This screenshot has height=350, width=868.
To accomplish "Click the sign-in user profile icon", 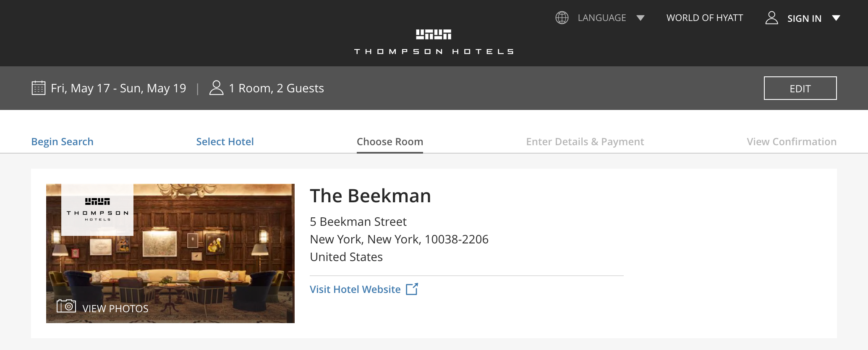I will (x=771, y=18).
